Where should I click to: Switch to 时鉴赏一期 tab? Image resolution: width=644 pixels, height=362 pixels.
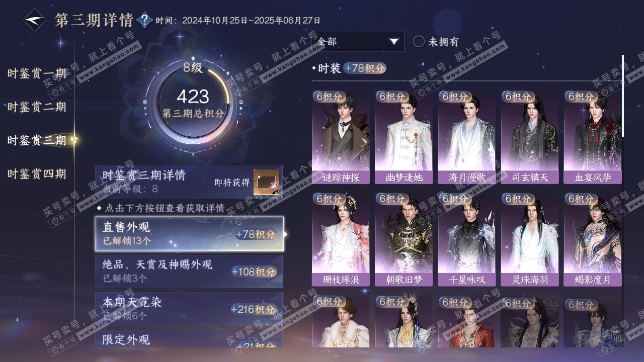coord(37,74)
